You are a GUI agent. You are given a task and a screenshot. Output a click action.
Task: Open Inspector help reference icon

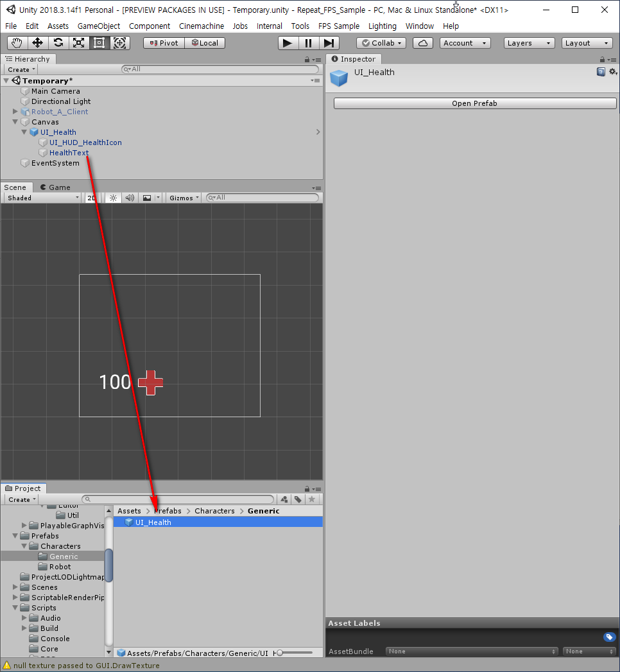(601, 72)
